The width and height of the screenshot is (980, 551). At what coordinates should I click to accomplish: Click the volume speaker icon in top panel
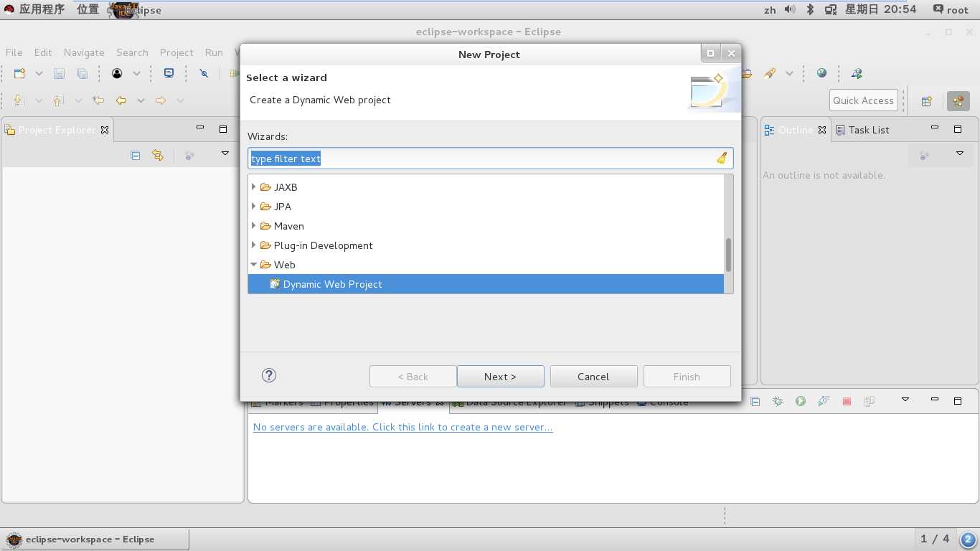(x=790, y=9)
